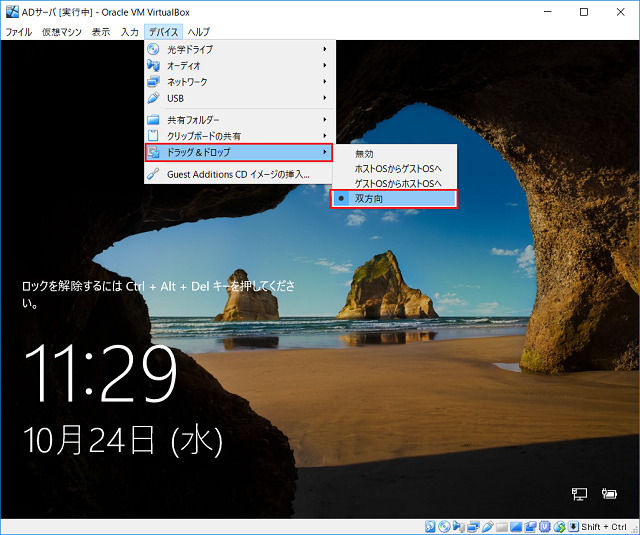Select the 双方向 option
The height and width of the screenshot is (535, 640).
click(394, 199)
